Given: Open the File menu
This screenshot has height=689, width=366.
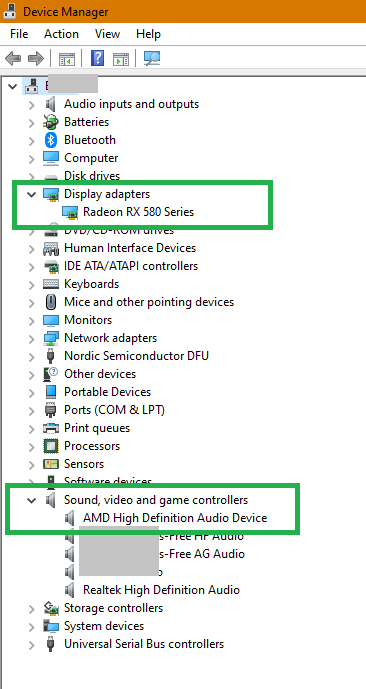Looking at the screenshot, I should (x=19, y=34).
